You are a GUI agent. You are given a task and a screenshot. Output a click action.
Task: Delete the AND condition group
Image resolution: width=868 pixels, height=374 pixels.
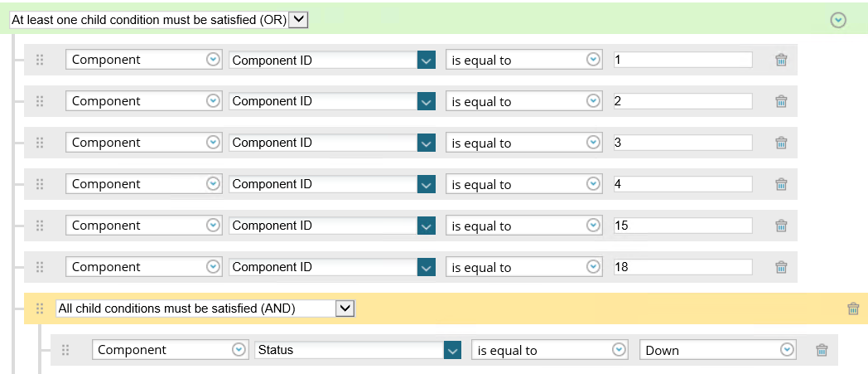tap(853, 308)
